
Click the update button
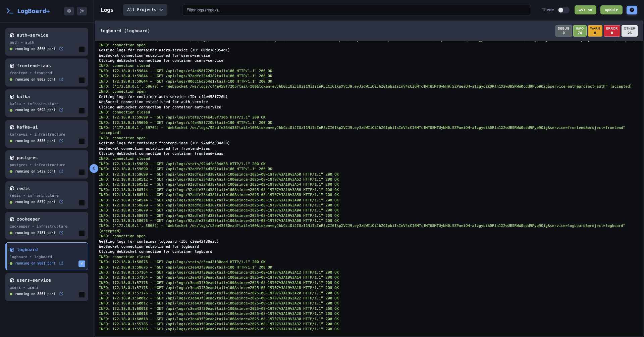point(611,10)
